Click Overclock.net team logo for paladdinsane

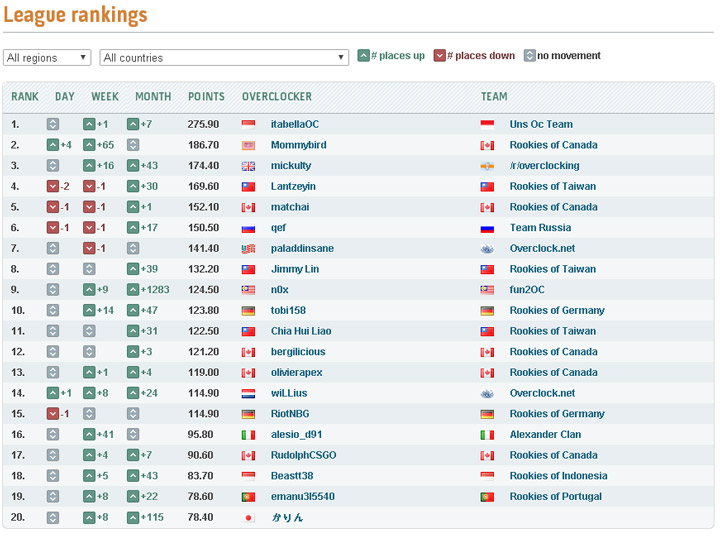(x=487, y=249)
